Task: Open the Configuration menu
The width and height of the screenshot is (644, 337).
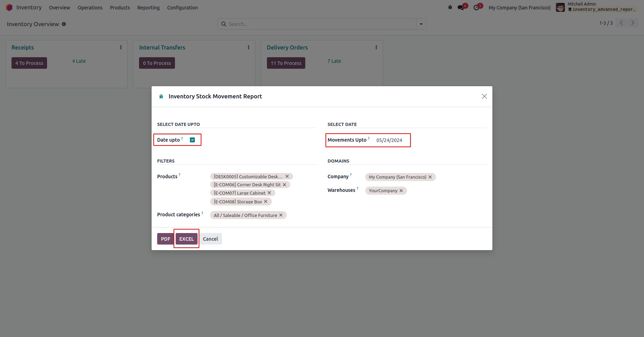Action: pyautogui.click(x=183, y=8)
